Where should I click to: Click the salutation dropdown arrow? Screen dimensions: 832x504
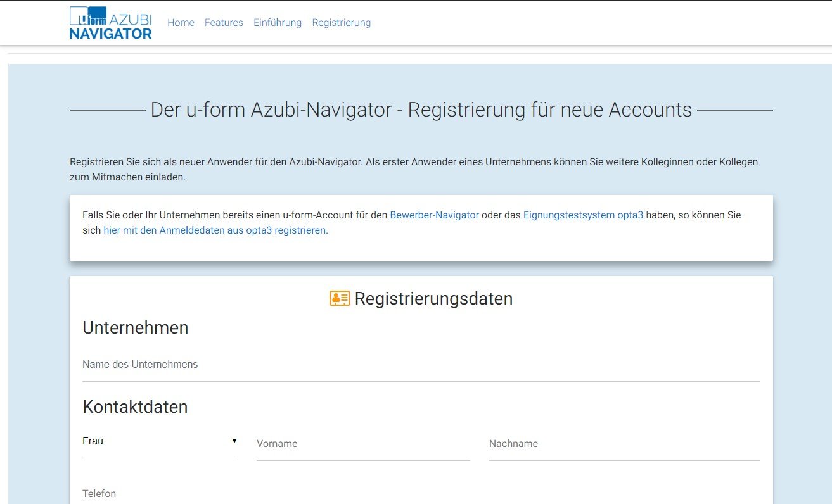tap(234, 441)
